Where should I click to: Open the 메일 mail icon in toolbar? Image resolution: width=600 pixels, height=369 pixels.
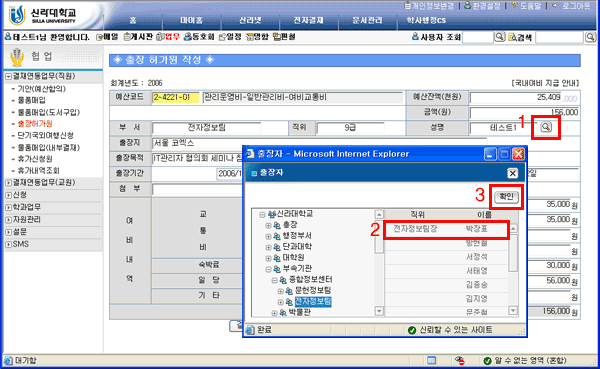click(x=99, y=37)
